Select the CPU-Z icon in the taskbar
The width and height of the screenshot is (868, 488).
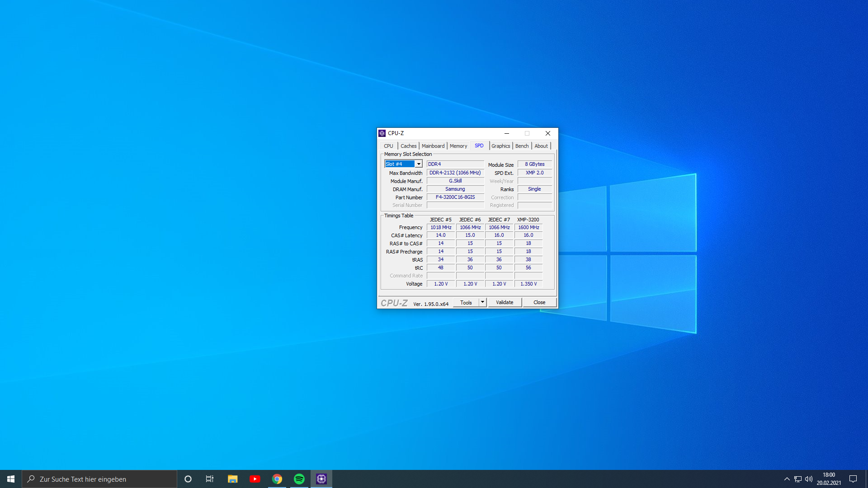click(x=321, y=479)
